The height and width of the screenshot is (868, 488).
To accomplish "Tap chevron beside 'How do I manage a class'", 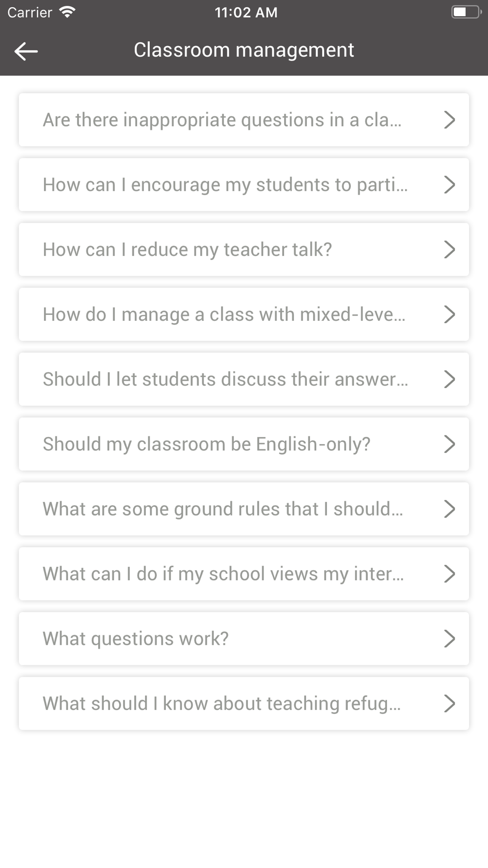I will pyautogui.click(x=449, y=314).
